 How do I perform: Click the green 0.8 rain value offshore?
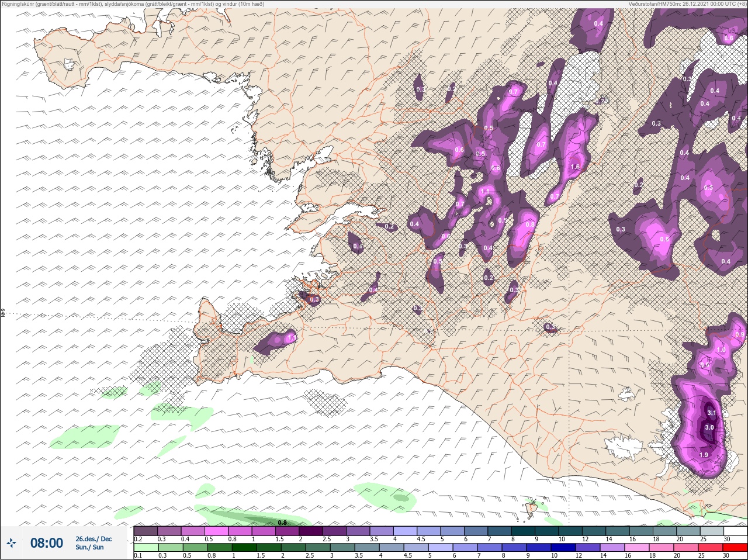282,523
